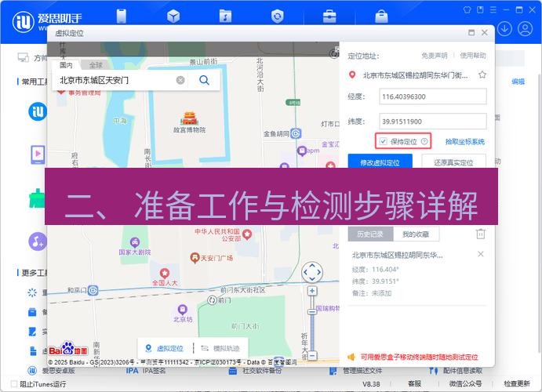Click the 故宫博物院 landmark icon on map
Viewport: 542px width, 392px height.
coord(189,118)
